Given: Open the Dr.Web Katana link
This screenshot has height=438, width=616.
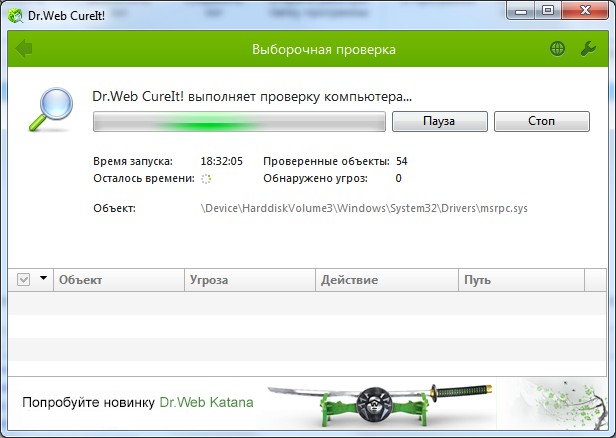Looking at the screenshot, I should click(x=206, y=402).
